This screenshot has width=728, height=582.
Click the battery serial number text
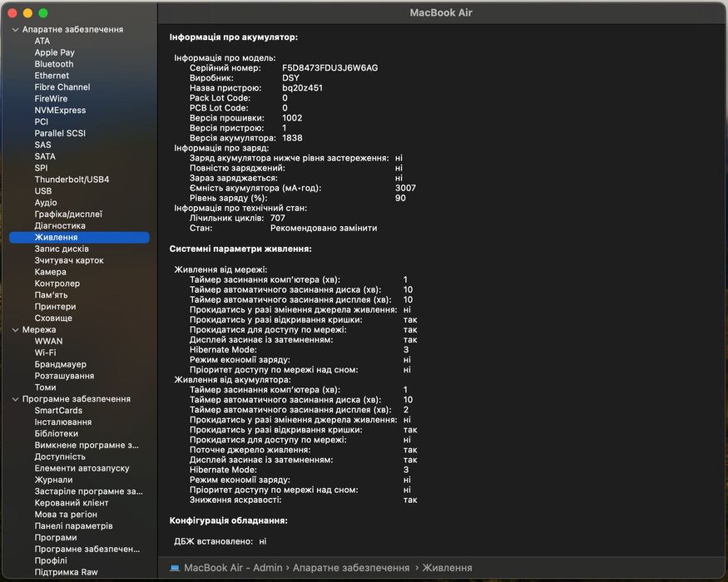(x=329, y=68)
